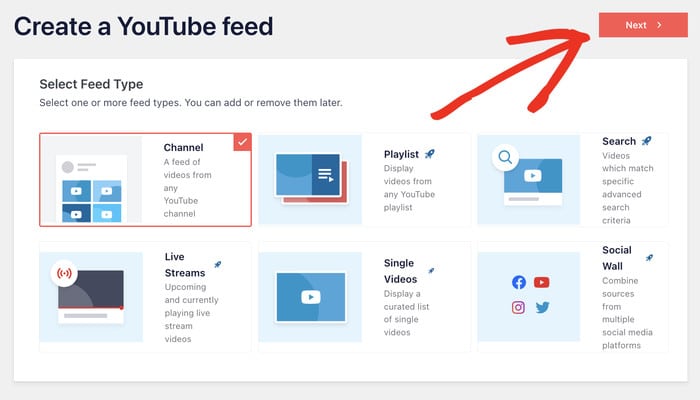Select the Channel feed type thumbnail

(92, 179)
